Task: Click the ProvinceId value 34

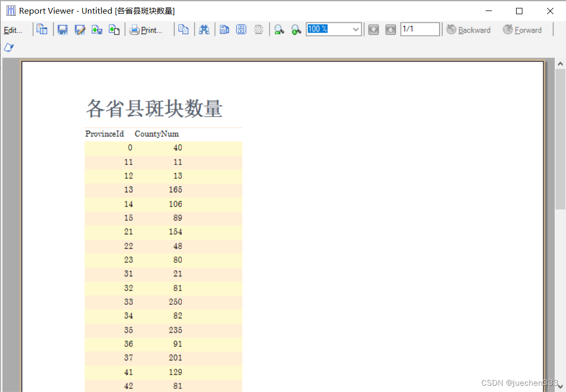Action: (129, 315)
